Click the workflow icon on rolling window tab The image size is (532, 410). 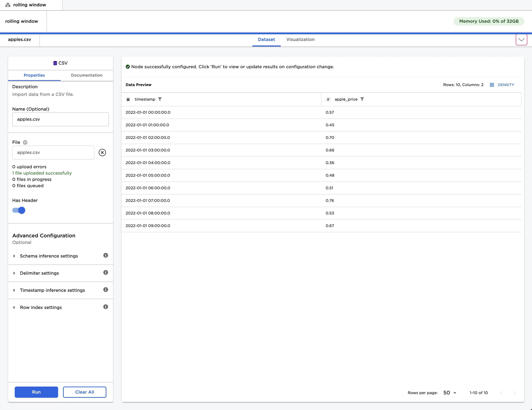8,5
